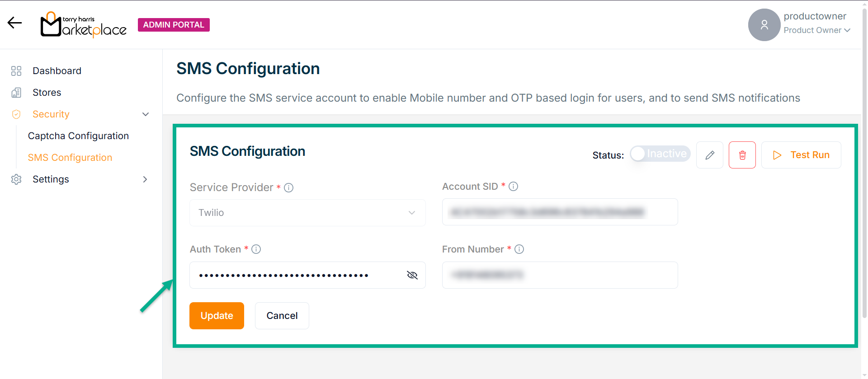Click the Test Run button
Image resolution: width=868 pixels, height=379 pixels.
pos(801,155)
